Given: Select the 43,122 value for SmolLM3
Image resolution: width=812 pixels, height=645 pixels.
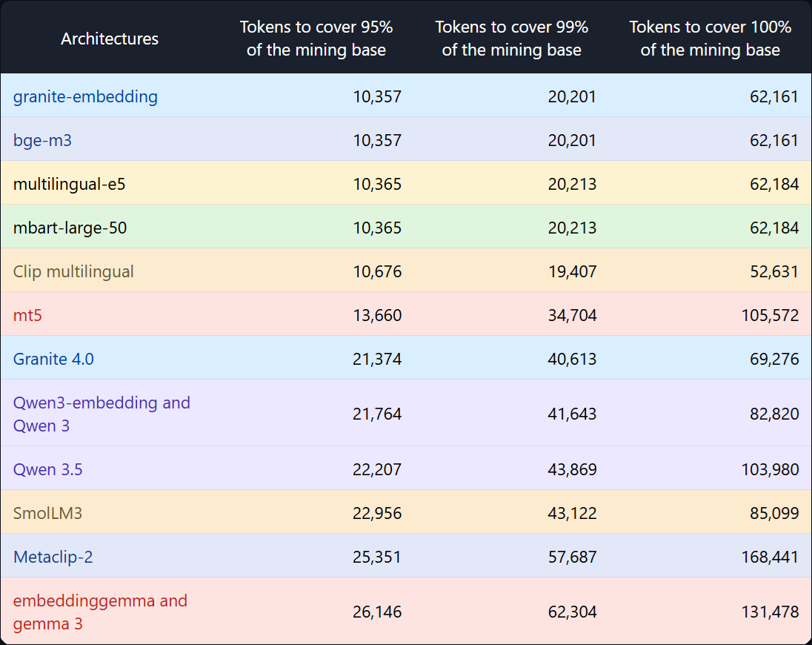Looking at the screenshot, I should (572, 514).
